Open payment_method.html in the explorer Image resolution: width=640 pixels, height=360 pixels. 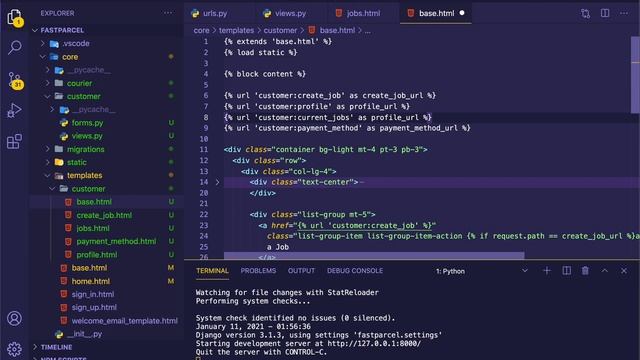pos(116,241)
